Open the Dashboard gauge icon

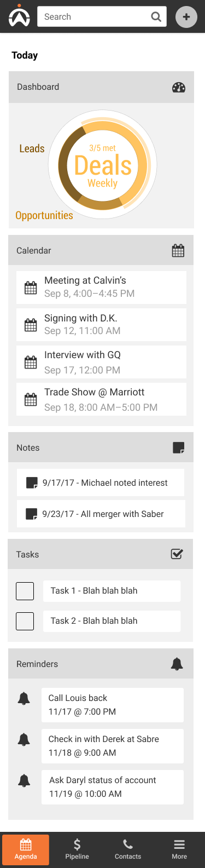(x=179, y=87)
